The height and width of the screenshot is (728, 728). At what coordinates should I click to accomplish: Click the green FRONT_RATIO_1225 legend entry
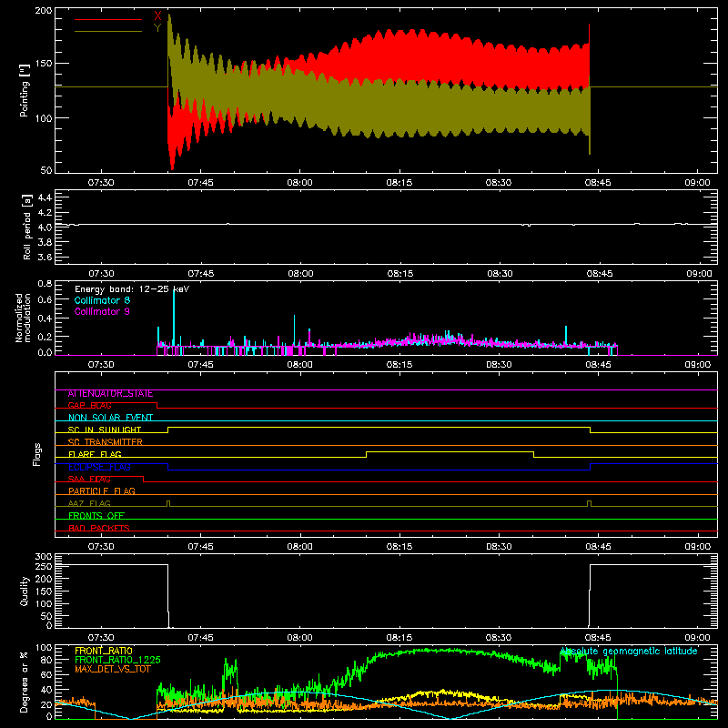click(118, 660)
